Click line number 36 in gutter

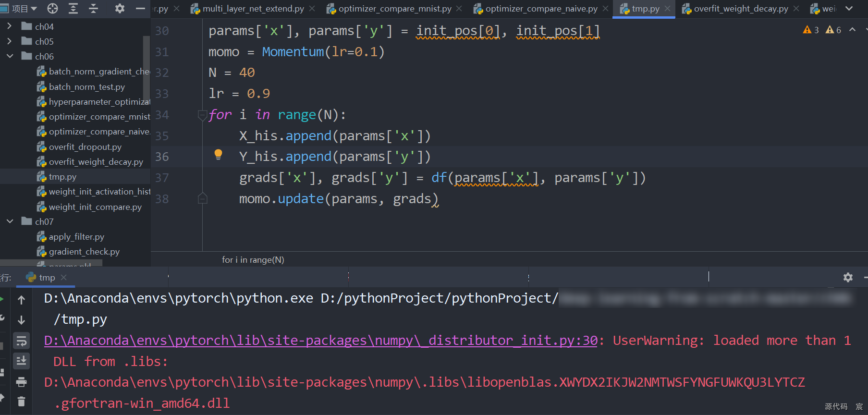click(x=162, y=157)
